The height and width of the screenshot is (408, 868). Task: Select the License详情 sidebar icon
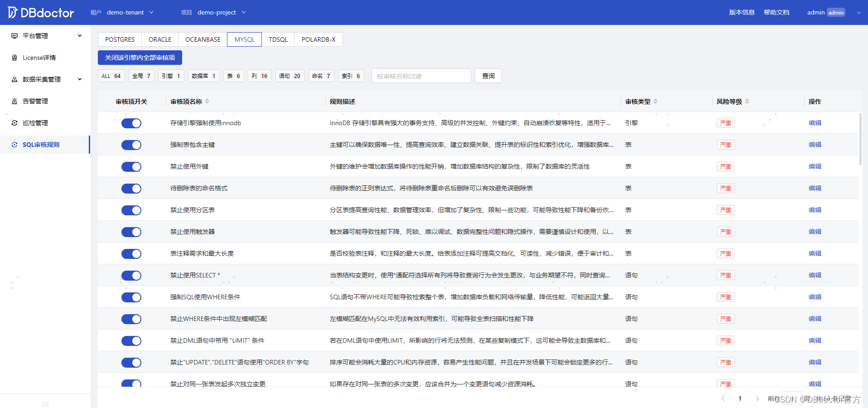(15, 58)
